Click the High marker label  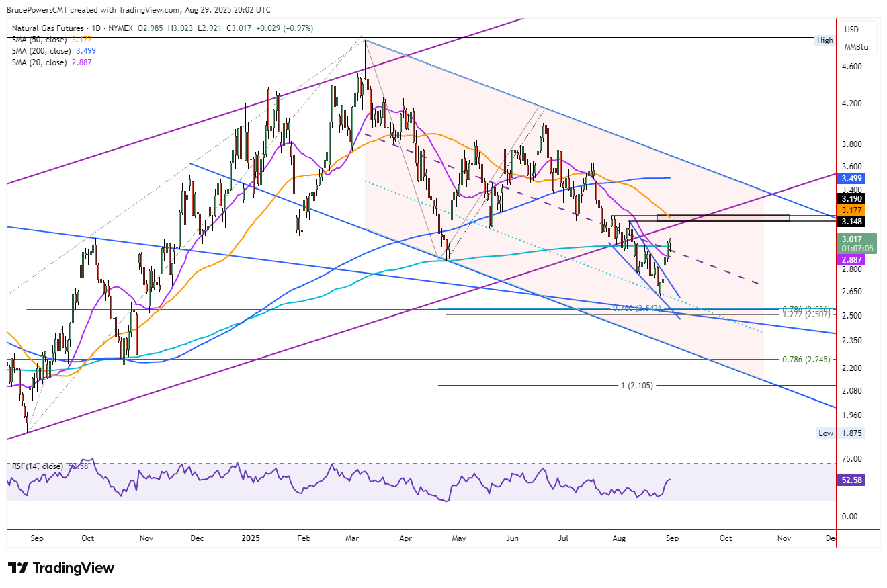point(825,40)
